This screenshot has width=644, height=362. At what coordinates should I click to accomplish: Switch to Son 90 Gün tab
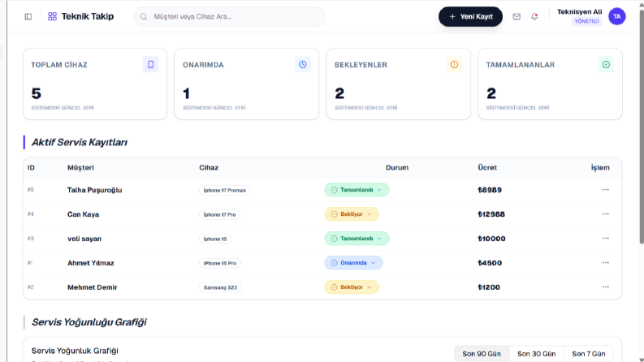[x=482, y=354]
